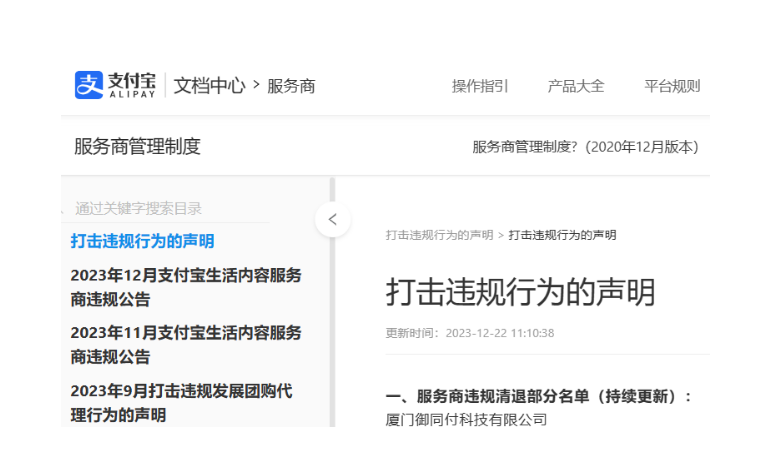Click the Alipay logo icon
Viewport: 774px width, 458px height.
[x=89, y=85]
